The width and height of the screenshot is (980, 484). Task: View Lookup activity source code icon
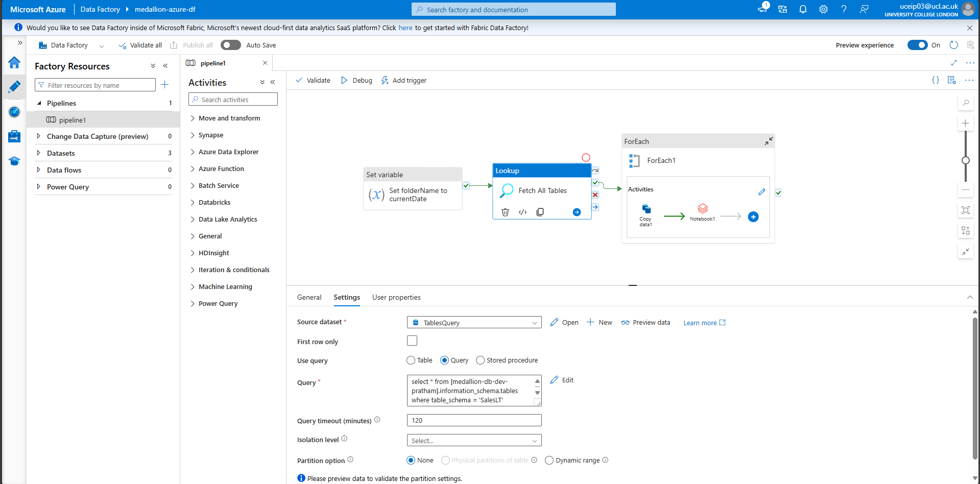[522, 212]
